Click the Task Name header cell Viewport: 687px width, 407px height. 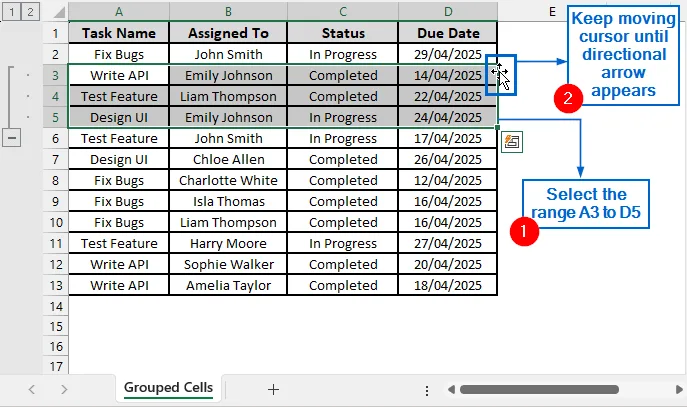(119, 33)
